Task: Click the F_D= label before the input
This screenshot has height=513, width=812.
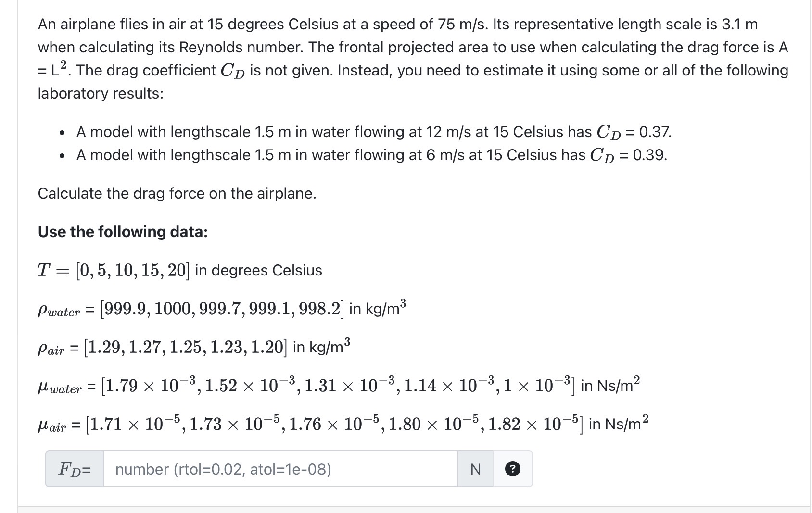Action: [75, 469]
